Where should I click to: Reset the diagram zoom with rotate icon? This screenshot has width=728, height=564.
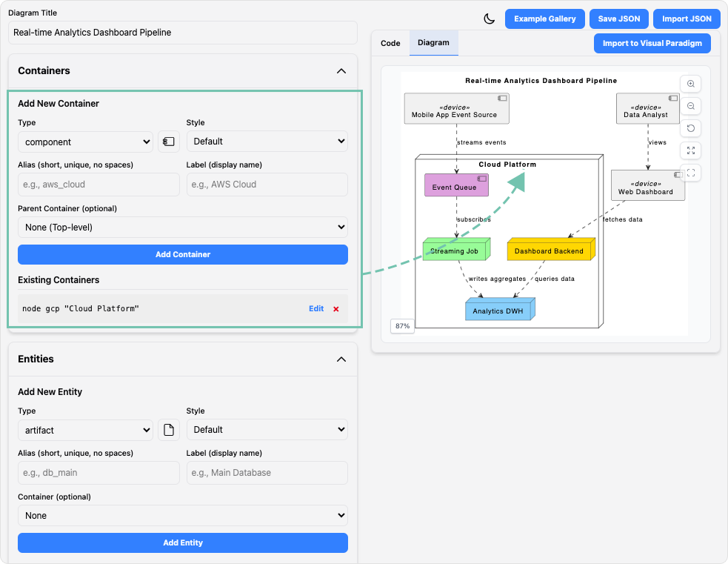[x=691, y=129]
